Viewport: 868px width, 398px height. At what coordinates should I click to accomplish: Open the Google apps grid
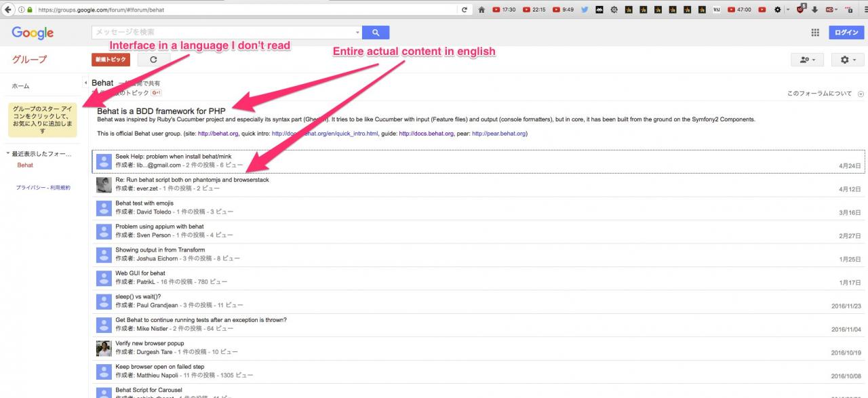(x=815, y=33)
